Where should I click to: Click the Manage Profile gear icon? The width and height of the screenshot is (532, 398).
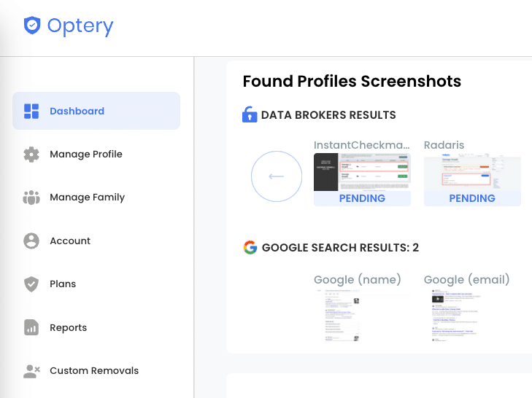point(31,155)
